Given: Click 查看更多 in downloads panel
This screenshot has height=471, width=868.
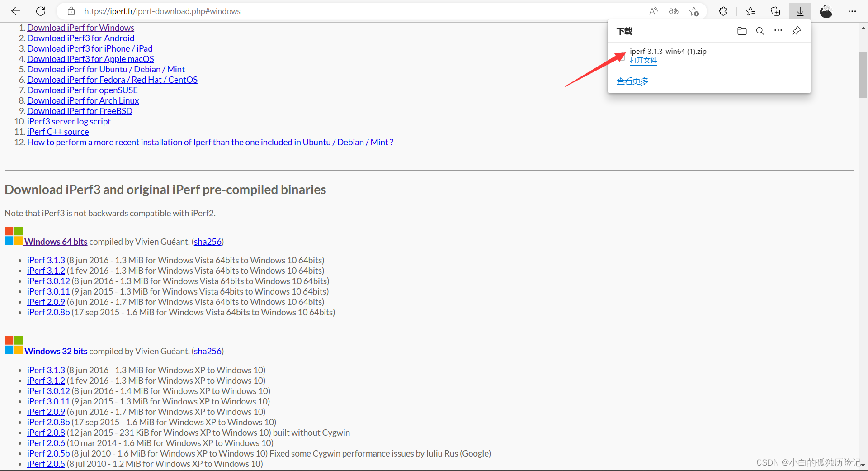Looking at the screenshot, I should [632, 81].
